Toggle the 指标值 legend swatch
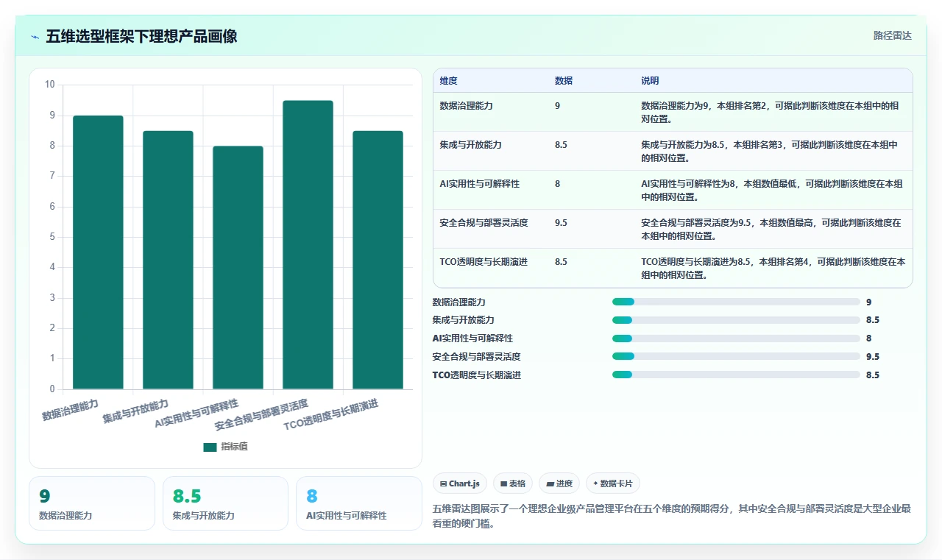The image size is (942, 560). pos(210,447)
